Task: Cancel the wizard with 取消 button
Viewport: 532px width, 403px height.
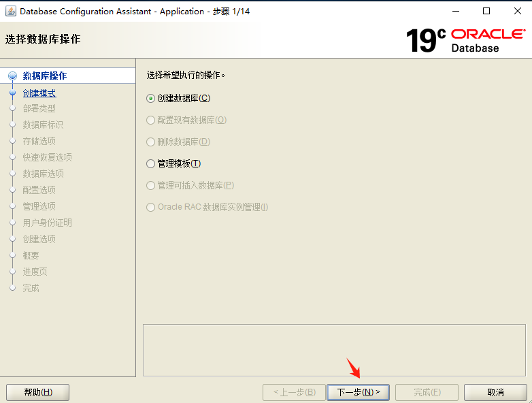Action: 495,393
